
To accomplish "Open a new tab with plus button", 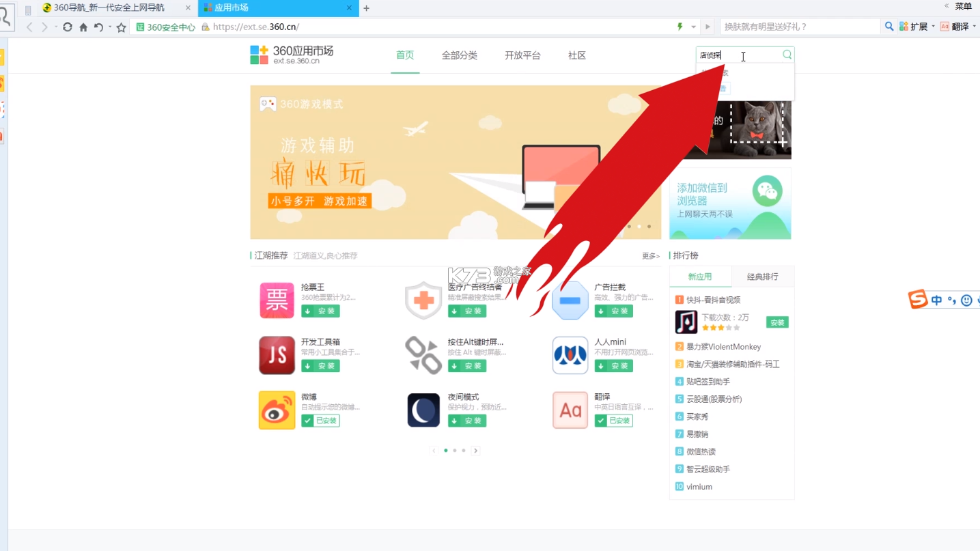I will point(366,8).
